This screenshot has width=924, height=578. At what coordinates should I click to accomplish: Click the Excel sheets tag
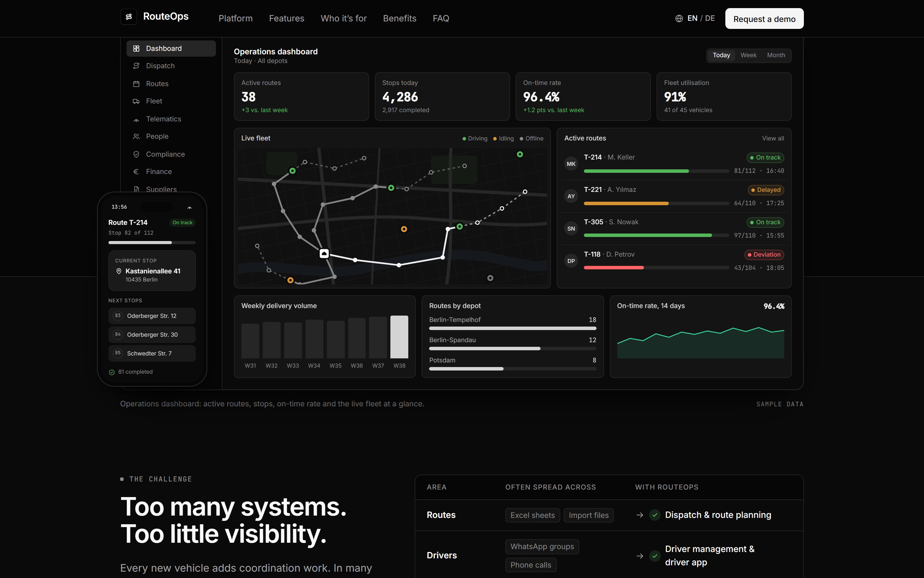click(532, 515)
